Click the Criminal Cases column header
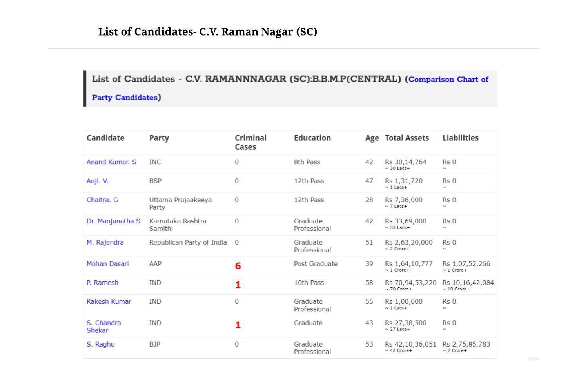This screenshot has height=392, width=588. click(x=250, y=142)
